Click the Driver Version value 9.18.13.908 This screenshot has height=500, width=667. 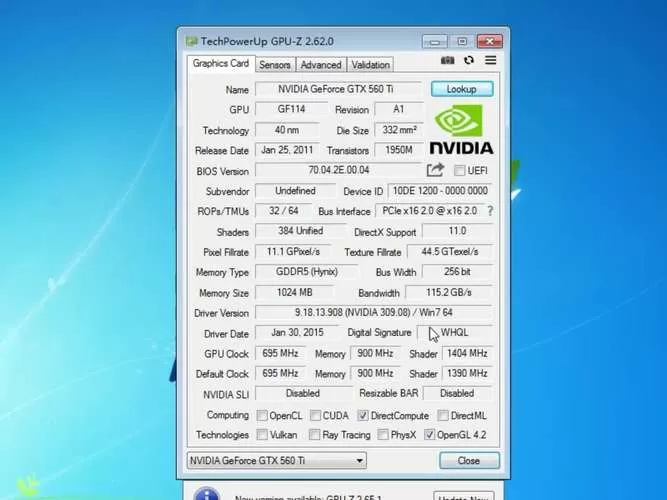click(x=374, y=312)
